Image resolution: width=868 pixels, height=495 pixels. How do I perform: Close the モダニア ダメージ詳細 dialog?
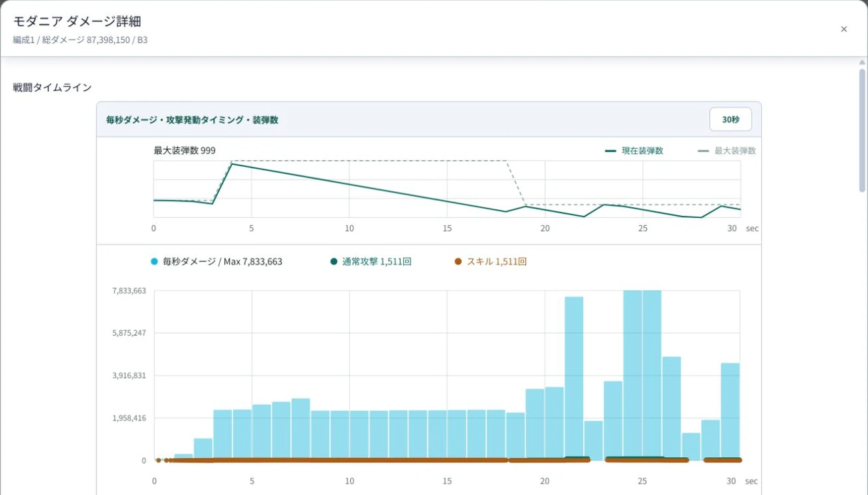843,29
